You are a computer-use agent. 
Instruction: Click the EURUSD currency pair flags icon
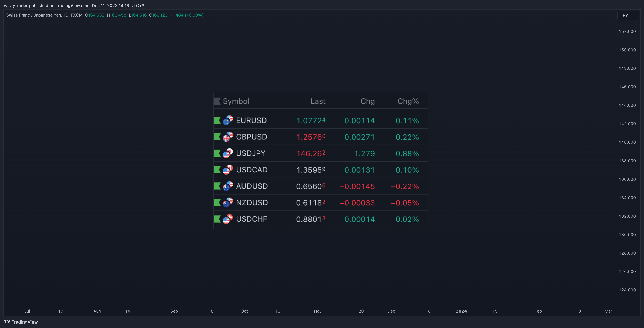click(x=228, y=120)
